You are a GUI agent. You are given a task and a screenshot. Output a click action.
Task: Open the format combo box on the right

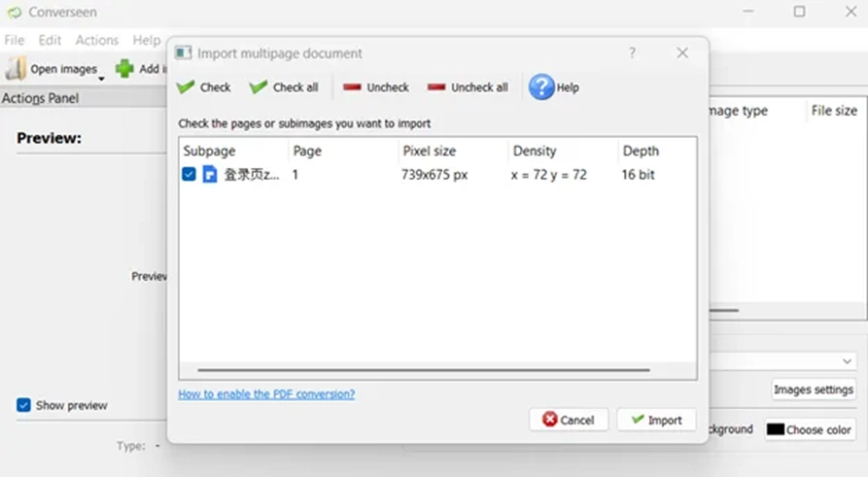(x=783, y=361)
